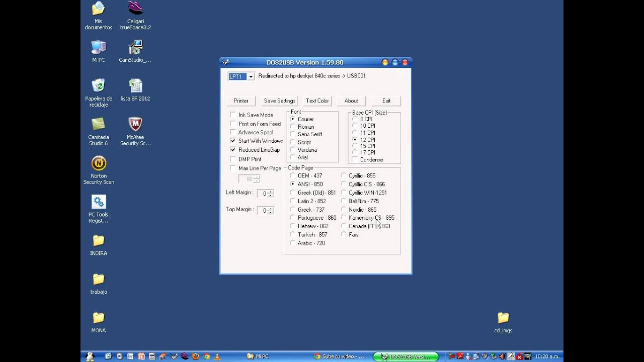Launch Norton Security Scan shortcut
This screenshot has height=362, width=644.
(99, 170)
